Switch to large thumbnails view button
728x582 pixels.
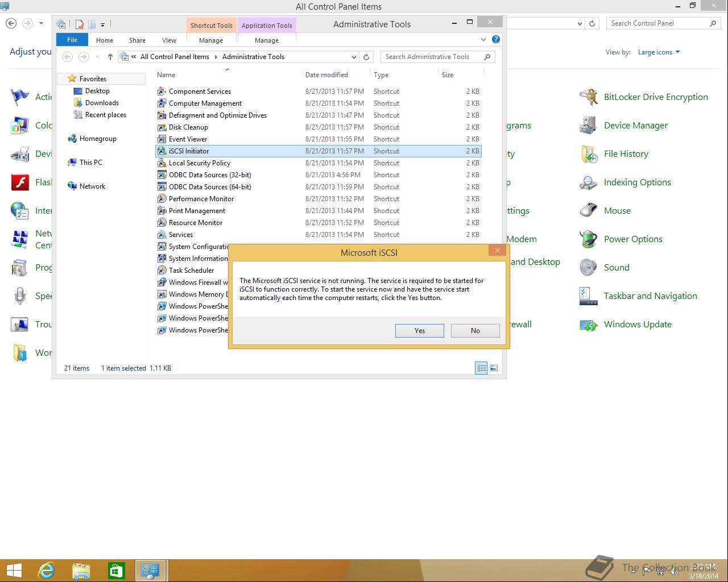click(x=494, y=368)
